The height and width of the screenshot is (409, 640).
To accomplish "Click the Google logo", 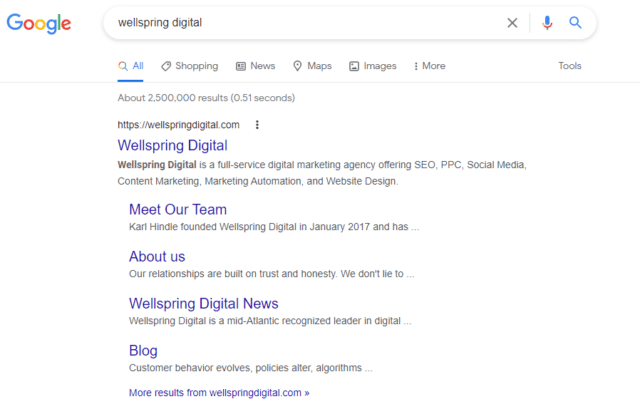I will coord(39,23).
